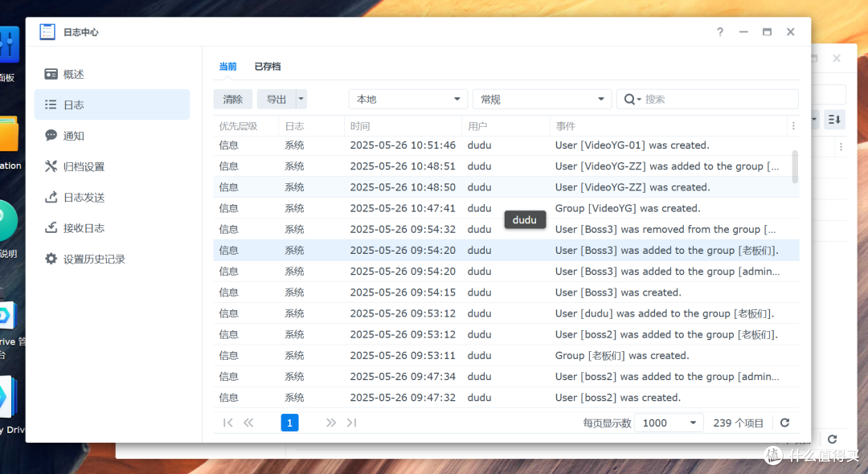Select row 'Group [VideoYG] was created.'
868x474 pixels.
click(x=506, y=209)
